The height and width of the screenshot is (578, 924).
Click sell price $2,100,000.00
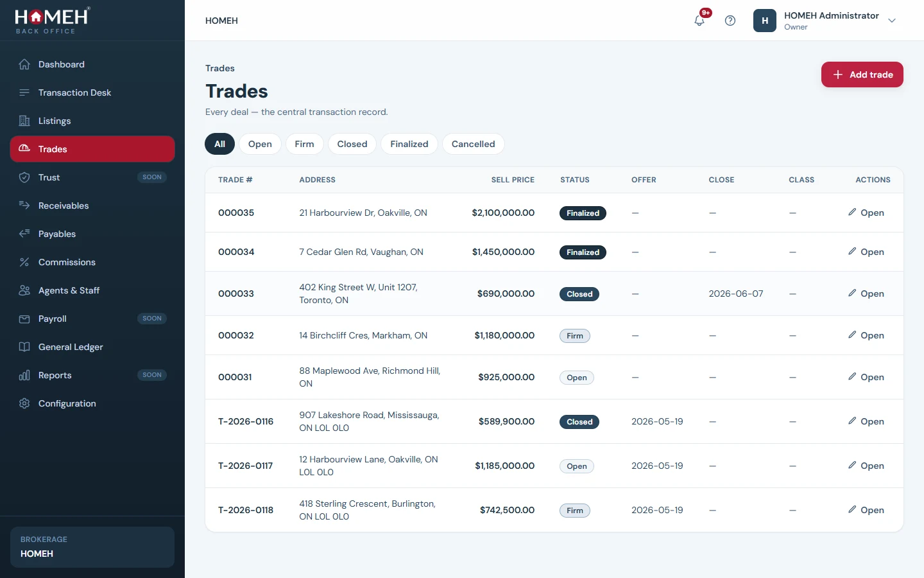(503, 213)
